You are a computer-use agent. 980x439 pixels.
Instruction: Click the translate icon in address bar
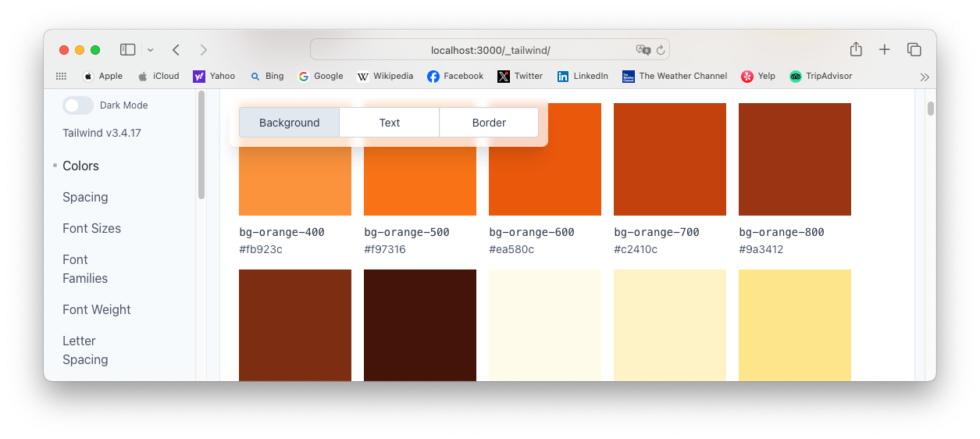tap(643, 50)
